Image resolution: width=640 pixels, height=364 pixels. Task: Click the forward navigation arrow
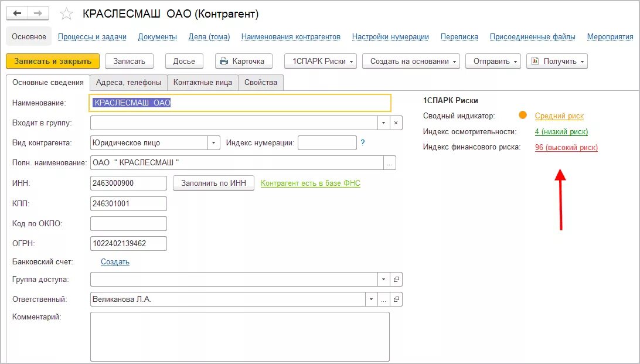tap(38, 13)
